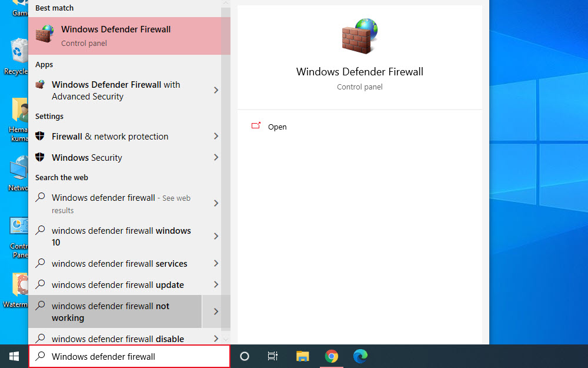Expand the windows defender firewall services suggestion
Viewport: 588px width, 368px height.
pos(215,263)
